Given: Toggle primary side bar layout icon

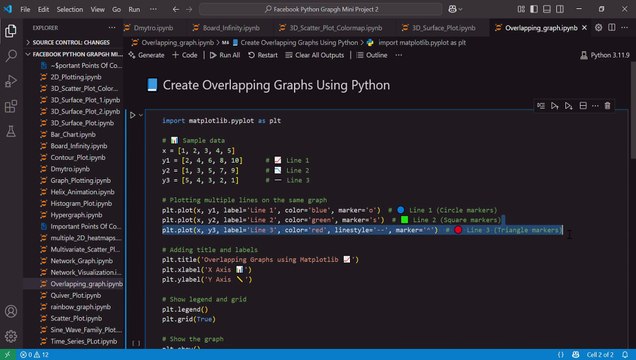Looking at the screenshot, I should [x=534, y=9].
